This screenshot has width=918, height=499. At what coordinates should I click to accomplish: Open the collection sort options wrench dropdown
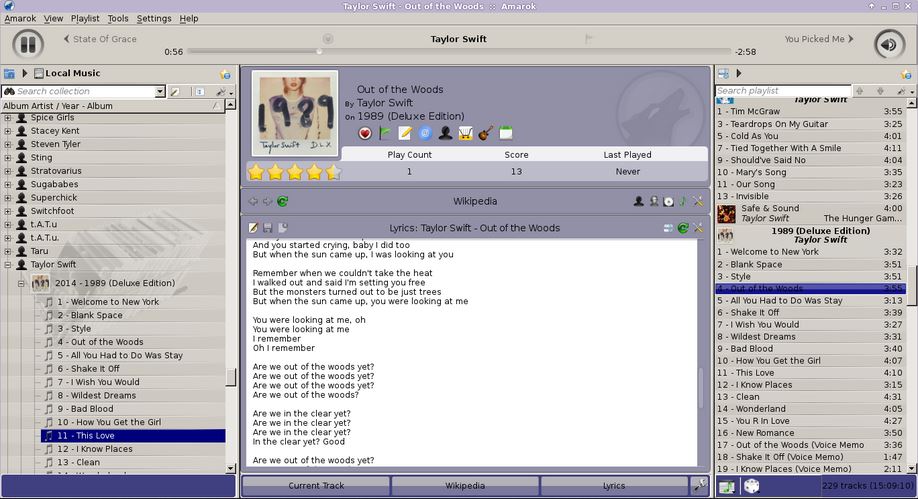224,91
